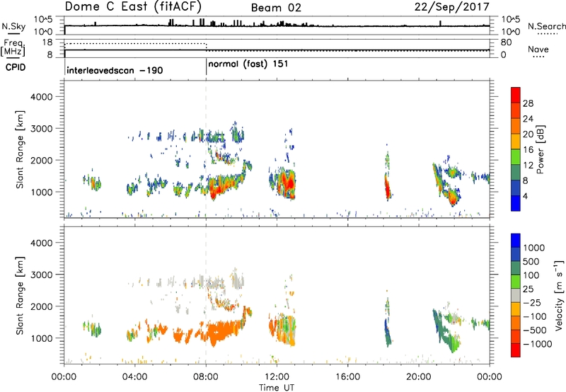The image size is (566, 392).
Task: Click "Slant Range [km]" title of power panel
Action: [20, 149]
